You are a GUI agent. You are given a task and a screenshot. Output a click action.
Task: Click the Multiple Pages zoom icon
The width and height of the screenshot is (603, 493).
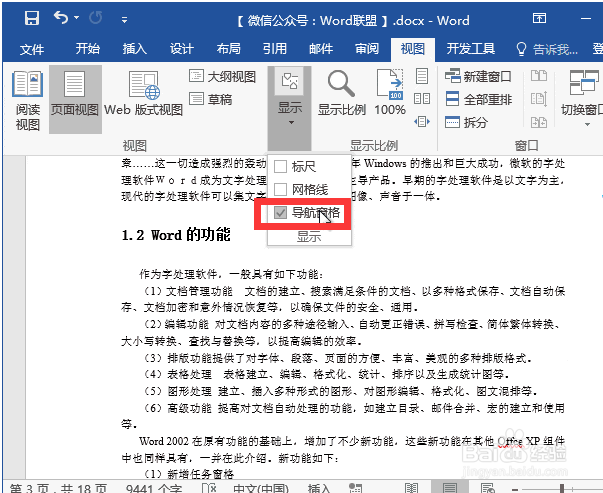click(422, 99)
